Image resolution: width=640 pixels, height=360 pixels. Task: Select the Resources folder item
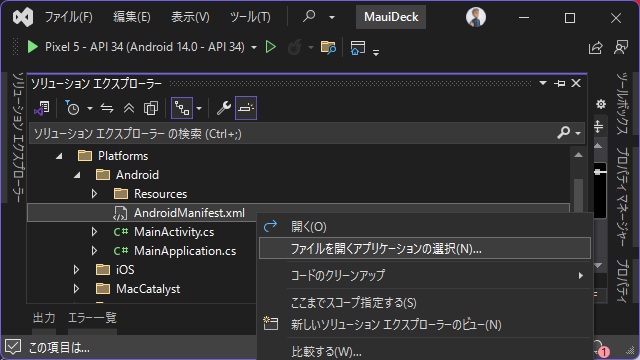coord(160,194)
